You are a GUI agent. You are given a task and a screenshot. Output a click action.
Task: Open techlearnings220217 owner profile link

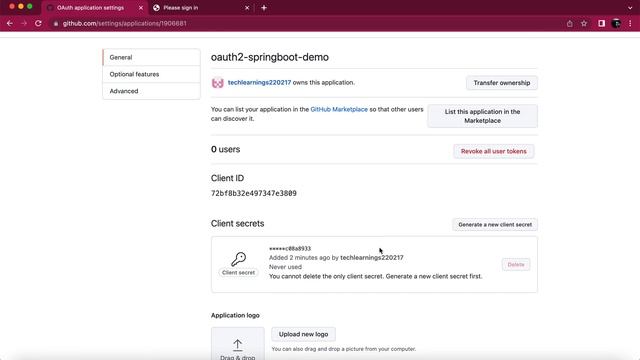259,82
